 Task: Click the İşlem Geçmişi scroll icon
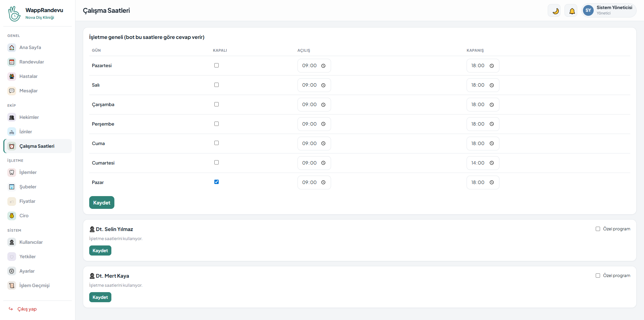coord(12,285)
